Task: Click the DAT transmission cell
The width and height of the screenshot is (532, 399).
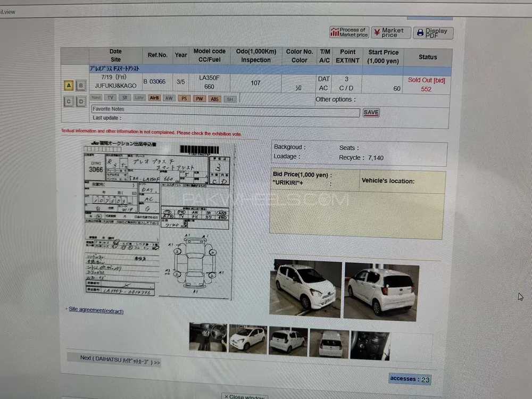Action: (x=323, y=79)
